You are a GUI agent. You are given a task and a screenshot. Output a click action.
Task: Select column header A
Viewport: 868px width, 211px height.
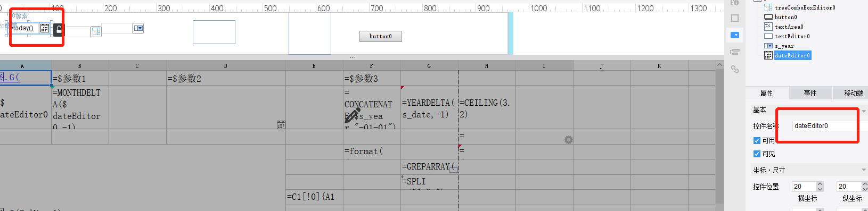pyautogui.click(x=22, y=66)
